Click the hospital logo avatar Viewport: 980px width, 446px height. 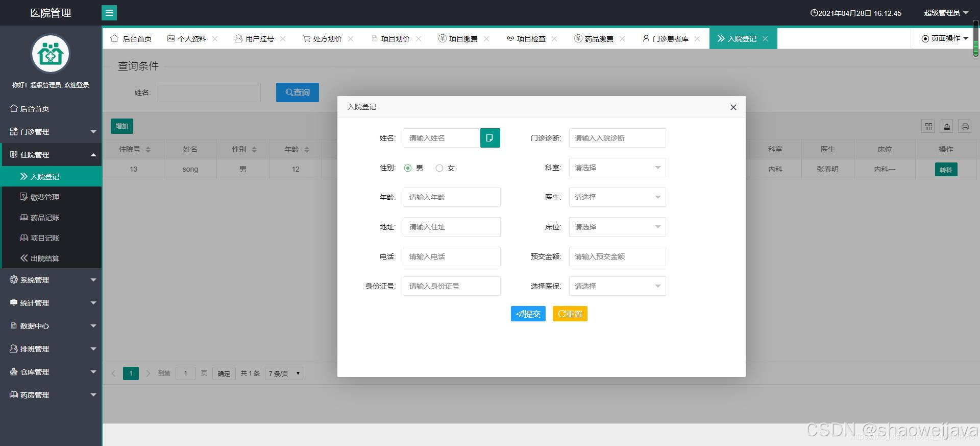tap(51, 54)
